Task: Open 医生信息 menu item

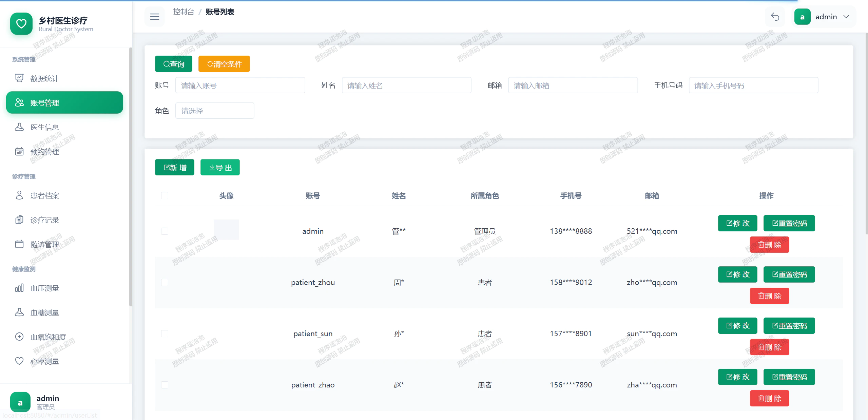Action: tap(64, 127)
